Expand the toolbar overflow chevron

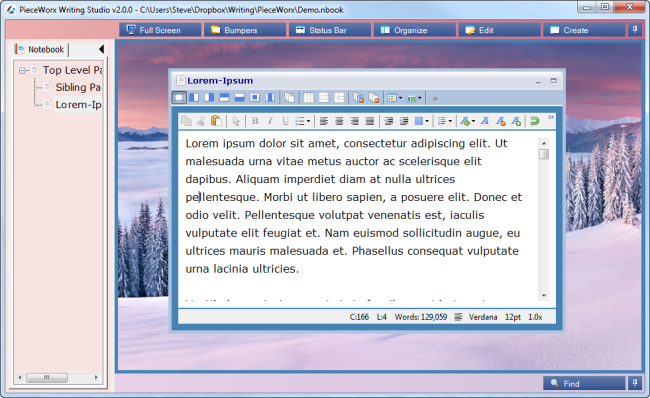(x=551, y=117)
